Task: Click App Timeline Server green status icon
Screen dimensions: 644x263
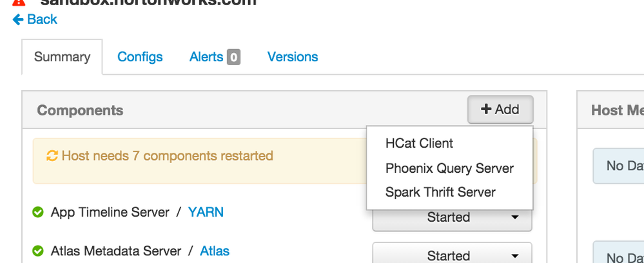Action: coord(38,212)
